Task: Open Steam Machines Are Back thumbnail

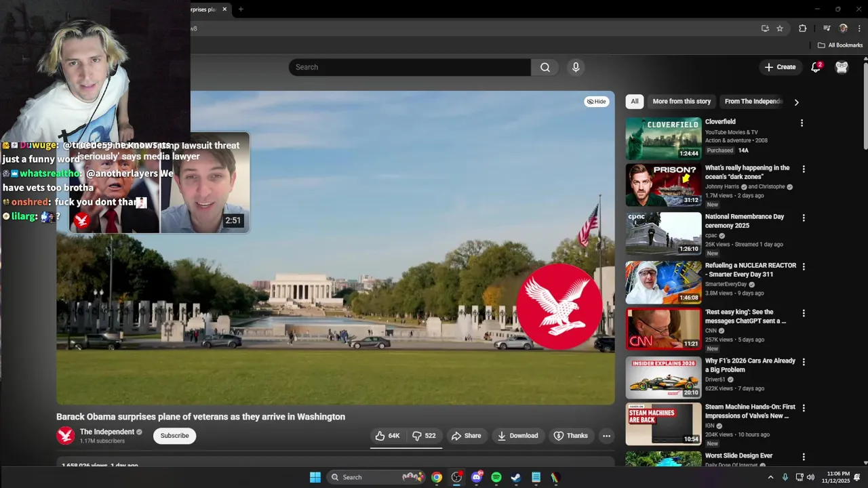Action: [663, 424]
